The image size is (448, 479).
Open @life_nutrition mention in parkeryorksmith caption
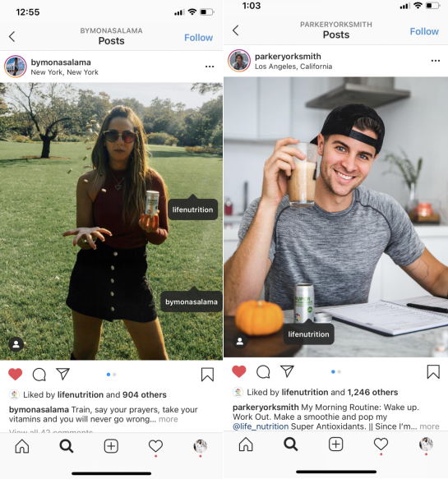tap(261, 426)
